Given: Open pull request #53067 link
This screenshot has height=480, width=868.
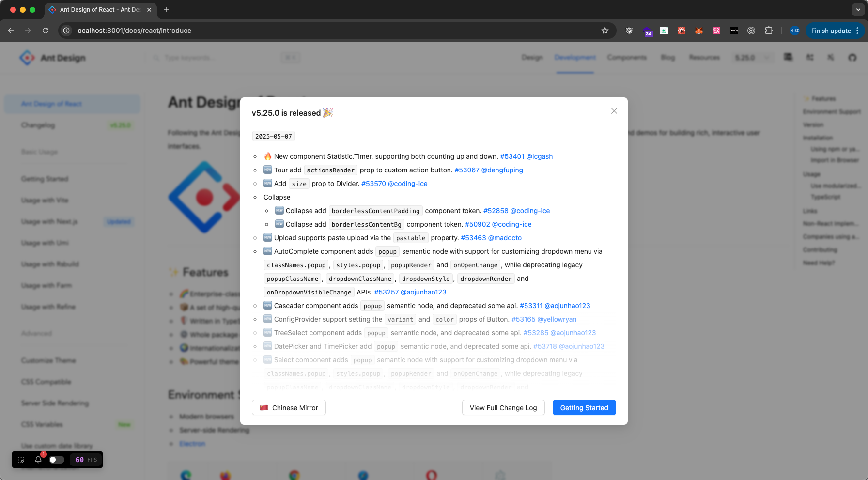Looking at the screenshot, I should (467, 170).
